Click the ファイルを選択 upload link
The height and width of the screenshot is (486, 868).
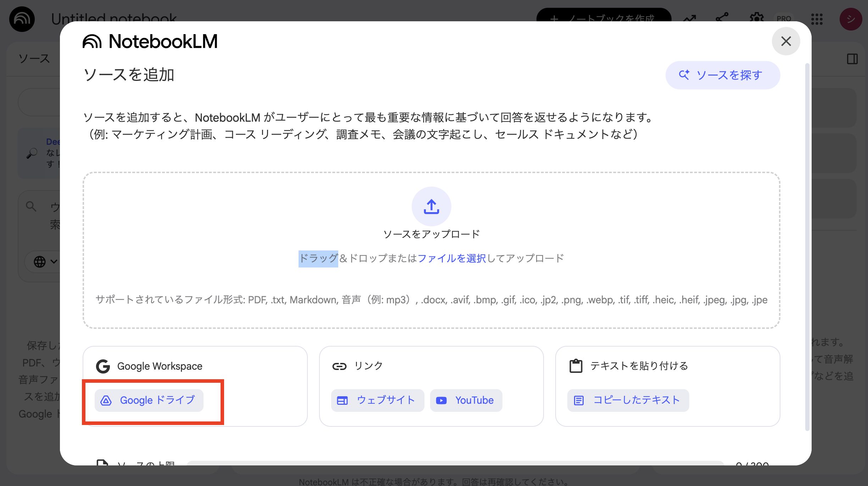coord(452,258)
